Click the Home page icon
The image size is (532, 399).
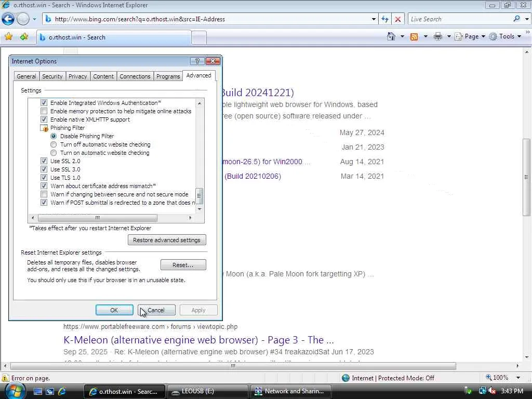point(391,36)
